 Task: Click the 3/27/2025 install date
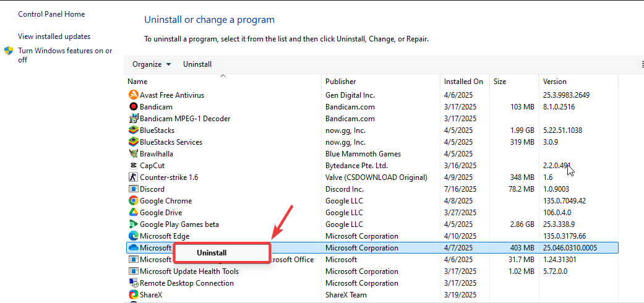(x=460, y=213)
